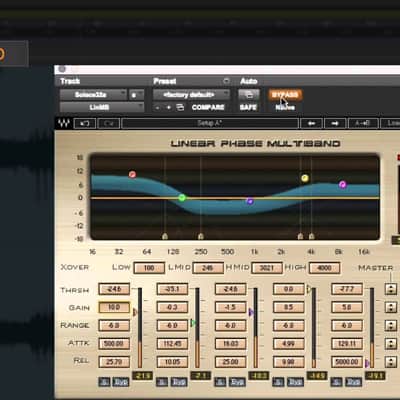Click the A->B copy button

point(363,123)
